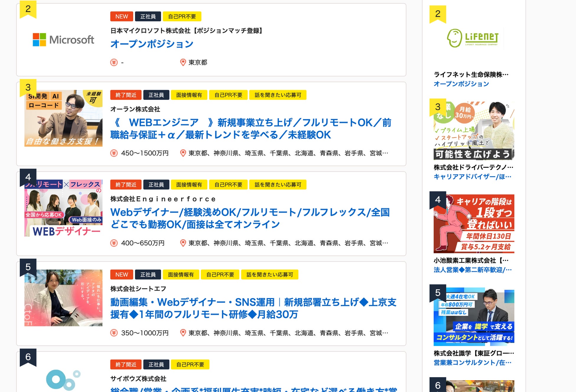Open the 小池酸素工業 red career banner thumbnail
The height and width of the screenshot is (392, 576).
coord(474,224)
